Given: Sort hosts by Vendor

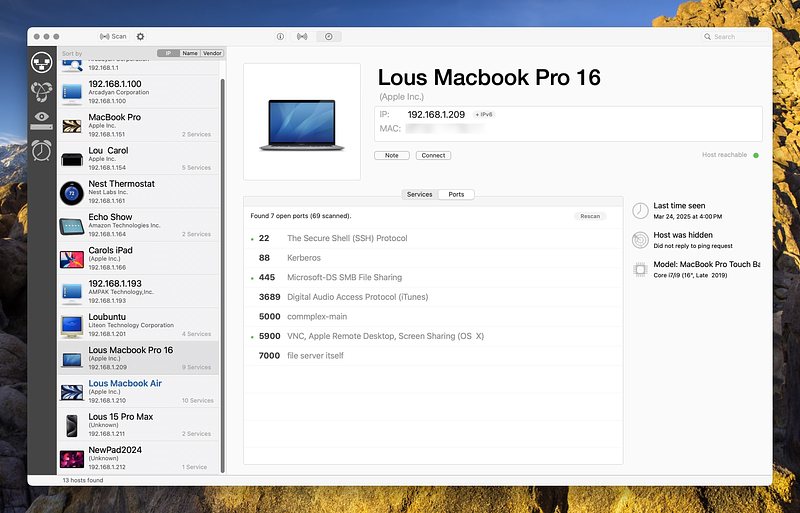Looking at the screenshot, I should (x=212, y=53).
